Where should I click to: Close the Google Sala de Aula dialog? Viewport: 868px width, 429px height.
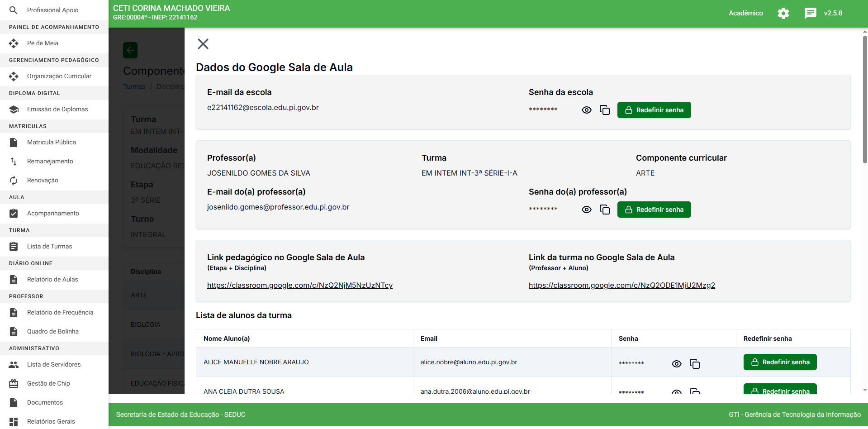click(x=203, y=44)
